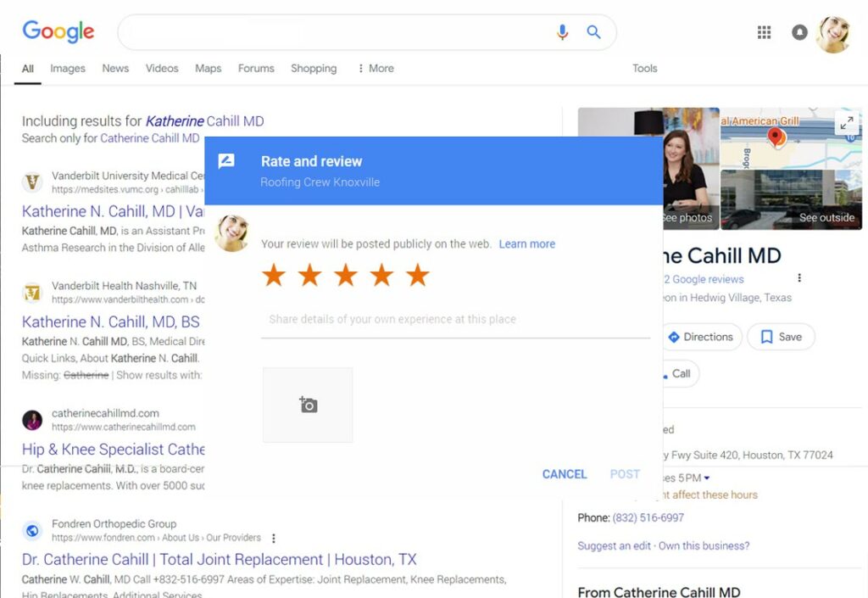
Task: Click the Fondren Orthopedic Group globe icon
Action: pyautogui.click(x=32, y=530)
